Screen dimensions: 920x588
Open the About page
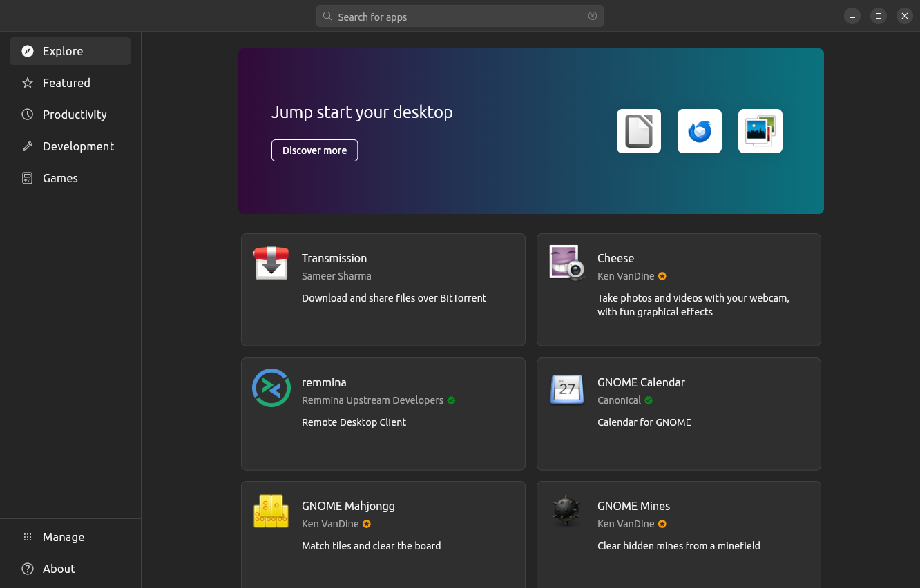click(x=58, y=568)
